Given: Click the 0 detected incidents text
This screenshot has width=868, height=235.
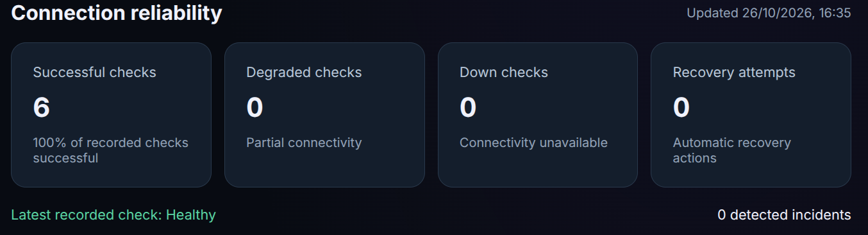Looking at the screenshot, I should 784,215.
